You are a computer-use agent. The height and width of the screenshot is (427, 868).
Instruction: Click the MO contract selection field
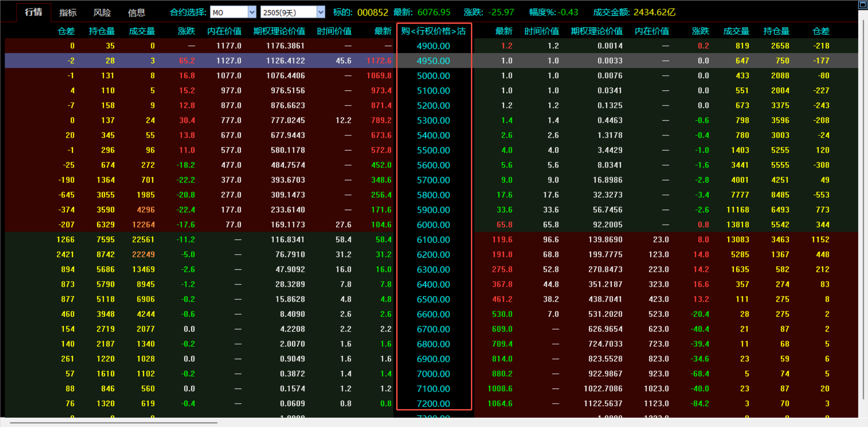229,12
